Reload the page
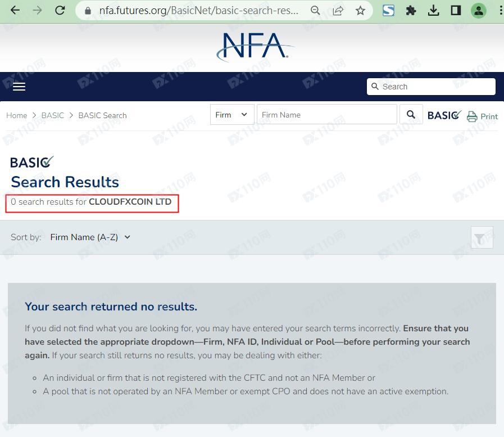This screenshot has width=504, height=437. pos(60,11)
